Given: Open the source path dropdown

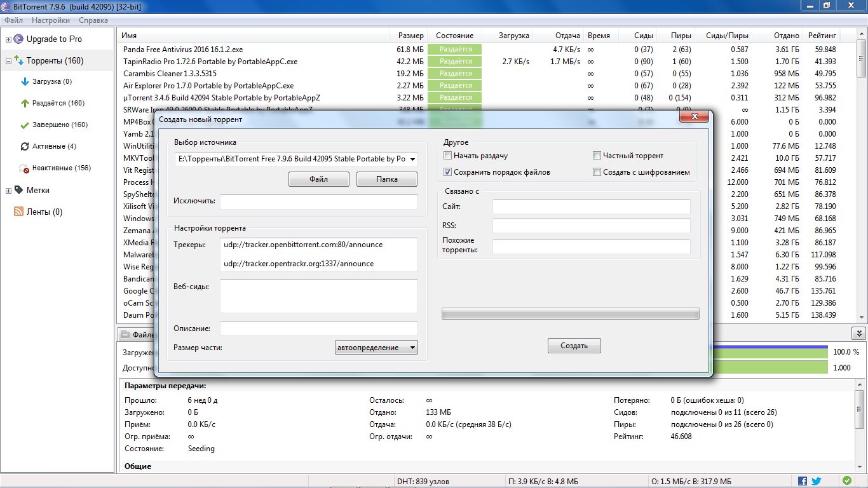Looking at the screenshot, I should [412, 159].
